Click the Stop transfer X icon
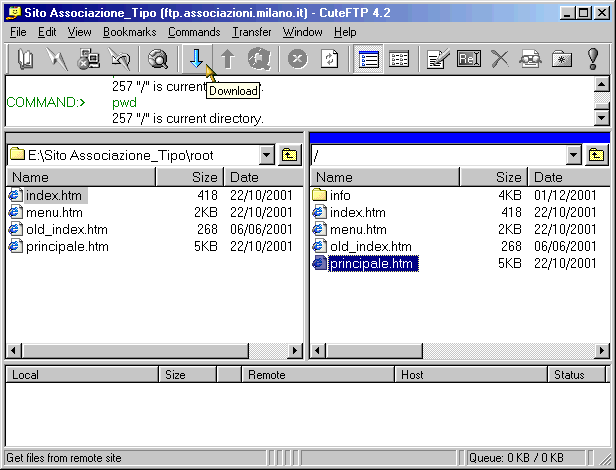 [297, 59]
